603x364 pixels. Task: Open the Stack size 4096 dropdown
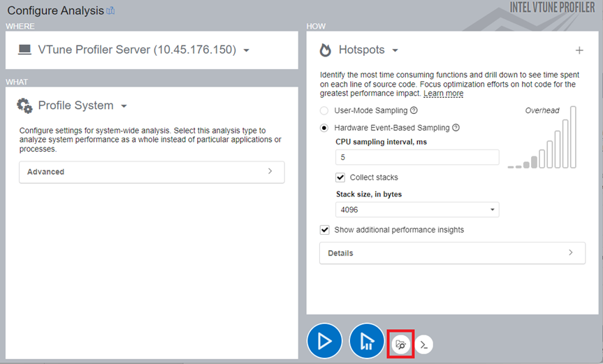point(417,210)
